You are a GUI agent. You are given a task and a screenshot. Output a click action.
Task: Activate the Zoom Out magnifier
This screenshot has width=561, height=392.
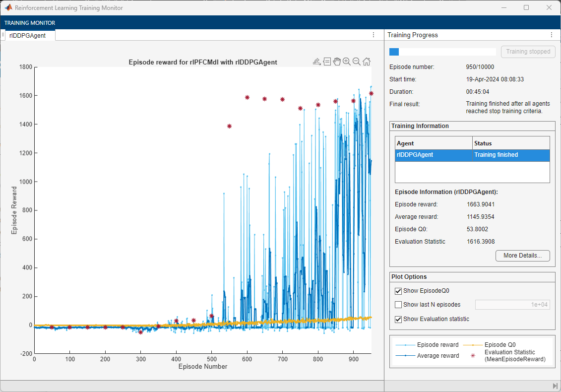click(356, 62)
